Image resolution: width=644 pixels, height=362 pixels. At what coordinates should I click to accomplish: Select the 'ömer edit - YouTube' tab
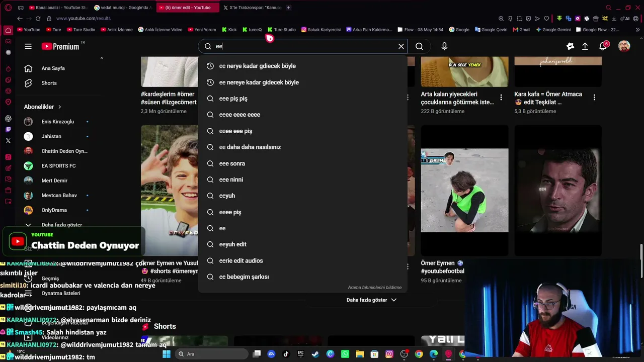pyautogui.click(x=187, y=8)
